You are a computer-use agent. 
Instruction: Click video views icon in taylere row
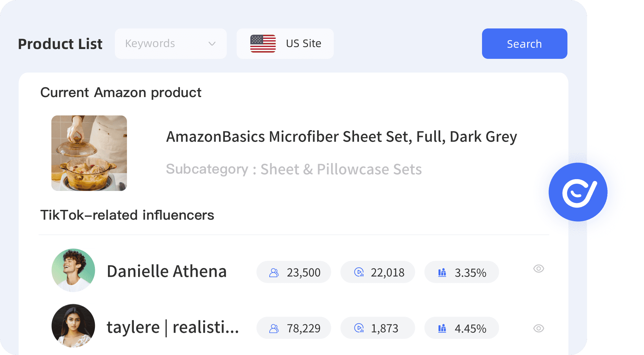tap(359, 328)
